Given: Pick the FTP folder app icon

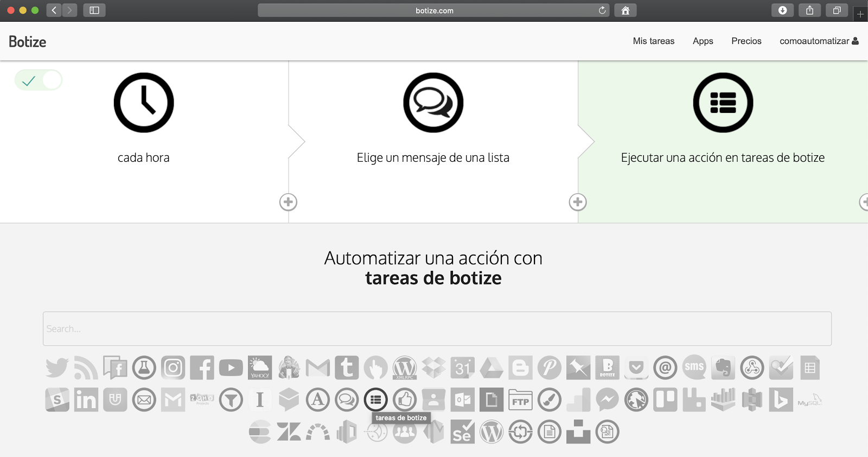Looking at the screenshot, I should pyautogui.click(x=520, y=400).
